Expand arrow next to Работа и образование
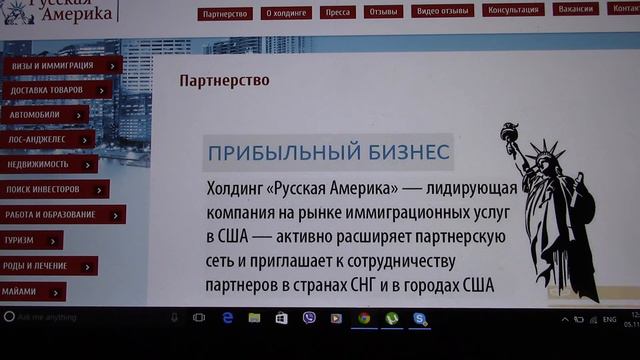 [116, 216]
